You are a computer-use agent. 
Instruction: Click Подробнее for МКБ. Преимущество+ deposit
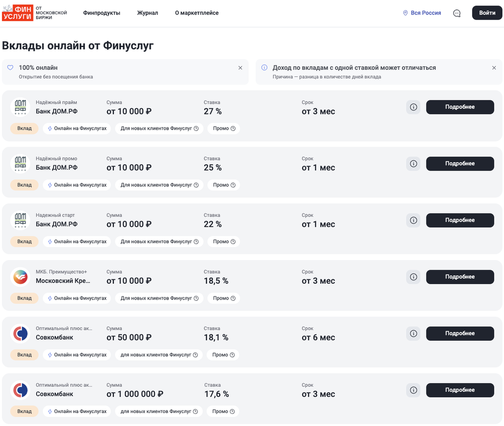tap(460, 277)
